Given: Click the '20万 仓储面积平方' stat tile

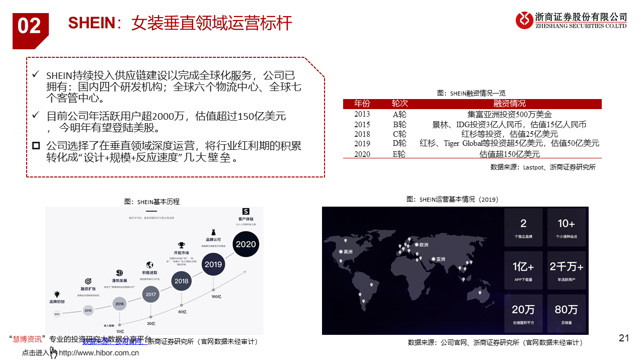Looking at the screenshot, I should tap(523, 313).
